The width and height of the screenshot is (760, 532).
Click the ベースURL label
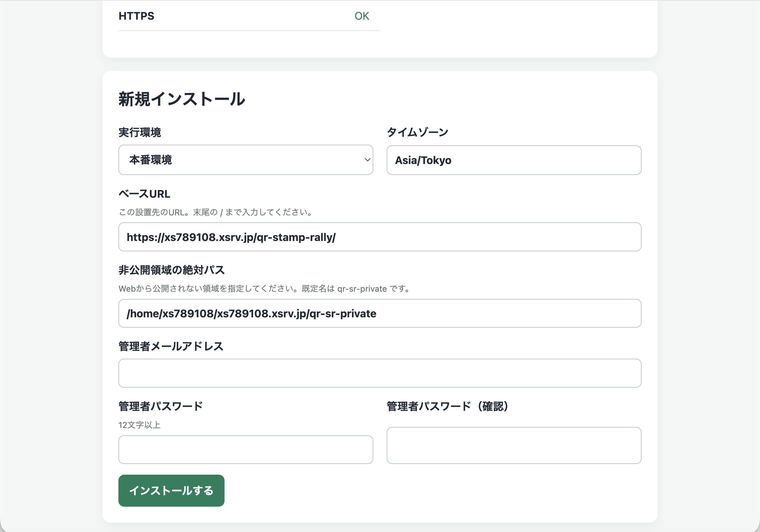(144, 194)
